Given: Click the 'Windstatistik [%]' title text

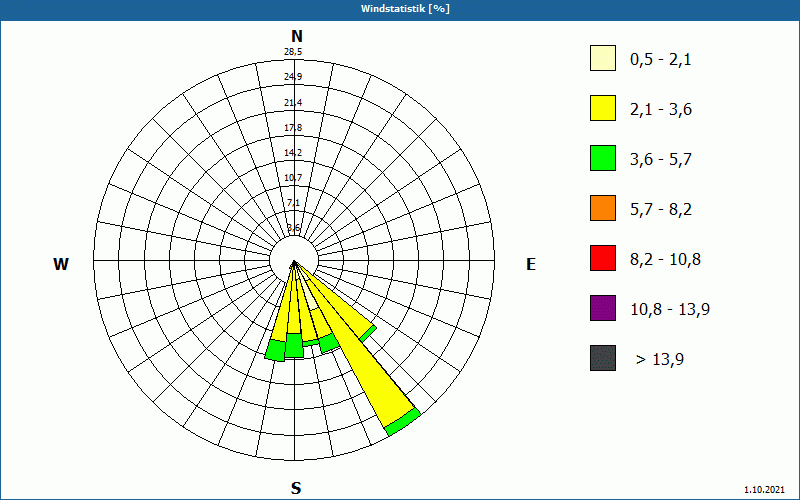Looking at the screenshot, I should pyautogui.click(x=405, y=9).
